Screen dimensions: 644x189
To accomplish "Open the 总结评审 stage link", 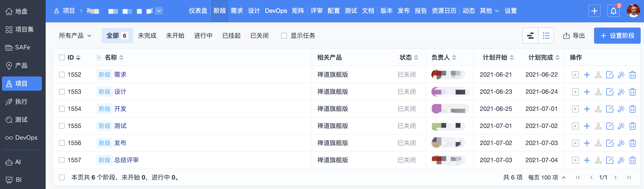I will (126, 160).
